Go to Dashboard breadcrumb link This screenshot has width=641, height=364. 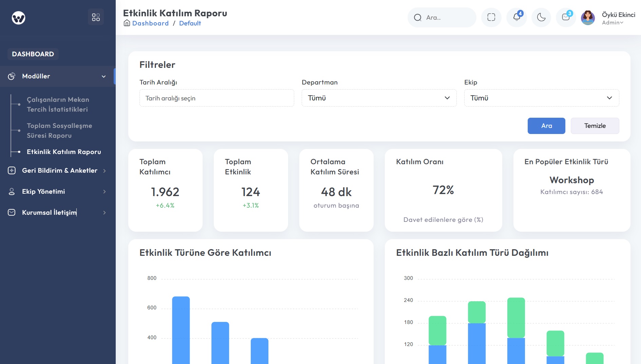(x=150, y=23)
